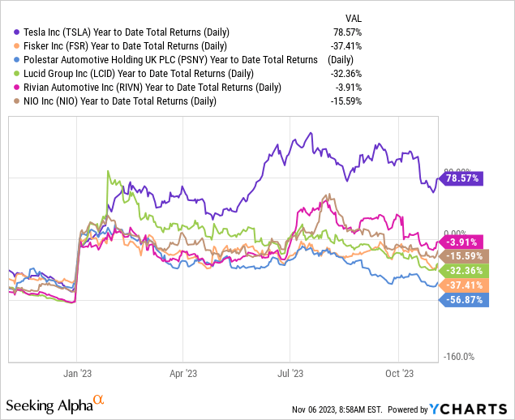Viewport: 515px width, 420px height.
Task: Click the blue Polestar legend dot
Action: pyautogui.click(x=8, y=59)
